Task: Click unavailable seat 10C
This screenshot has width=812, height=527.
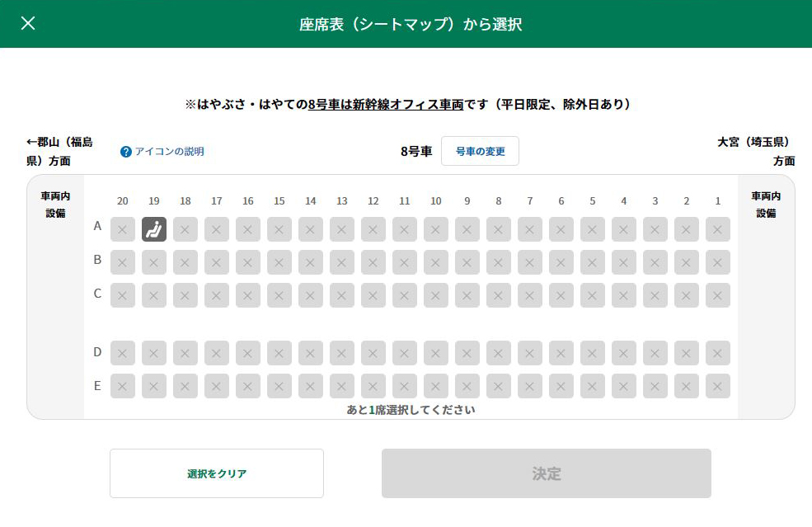Action: 435,295
